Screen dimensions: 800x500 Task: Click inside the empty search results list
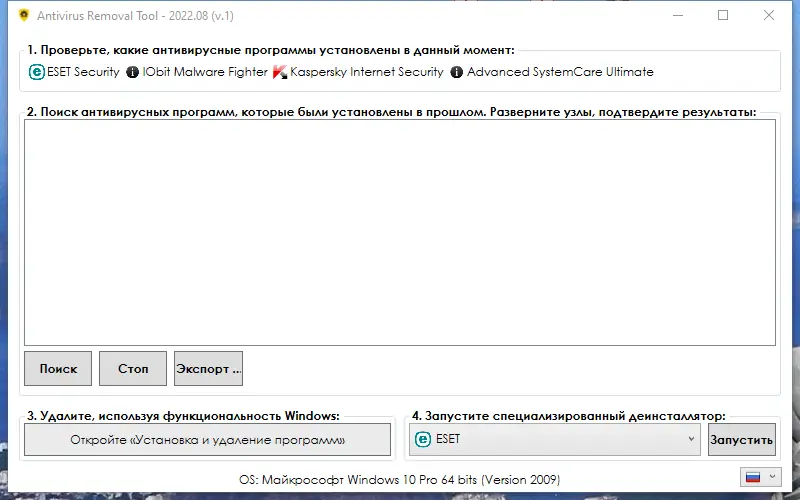400,233
